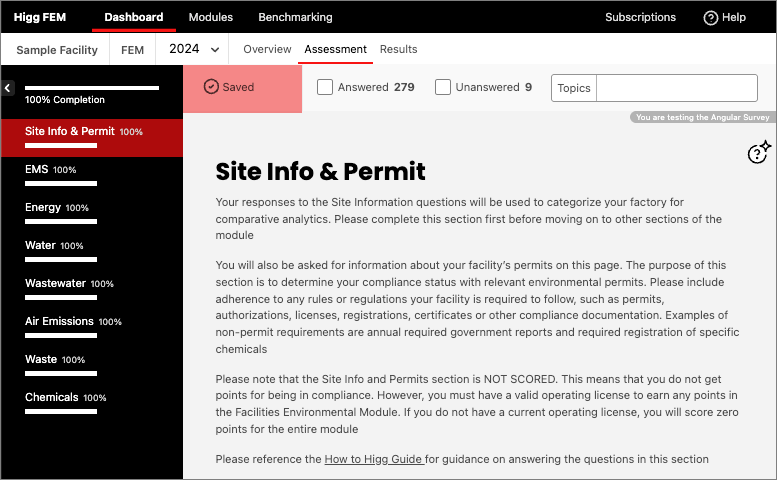Click the Higg FEM logo

pos(39,17)
